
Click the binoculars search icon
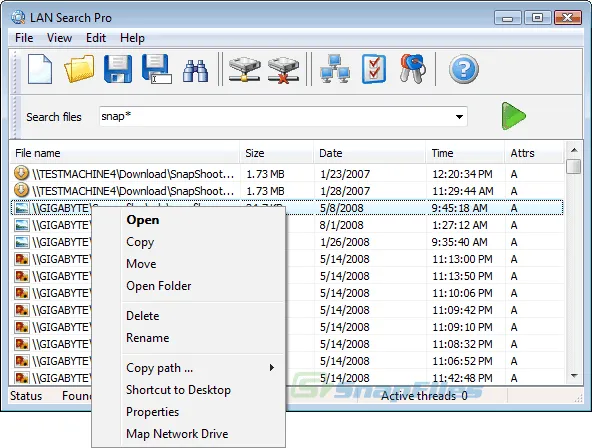click(x=196, y=71)
